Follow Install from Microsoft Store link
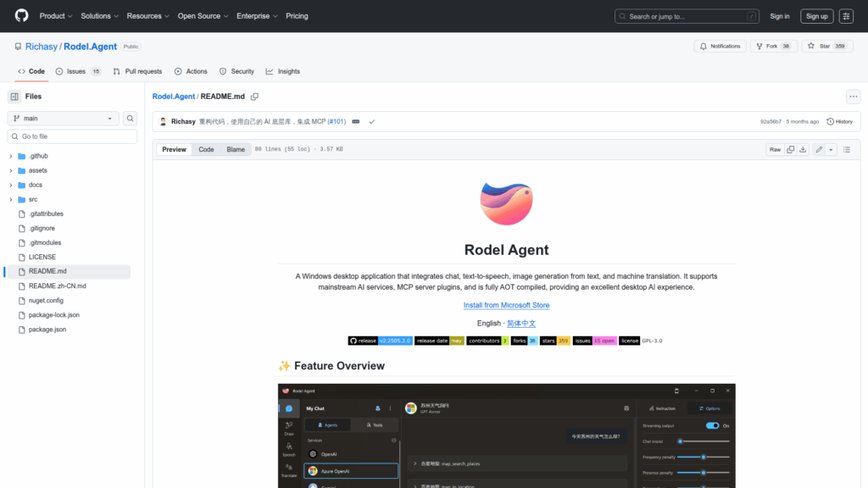The height and width of the screenshot is (488, 868). point(506,305)
